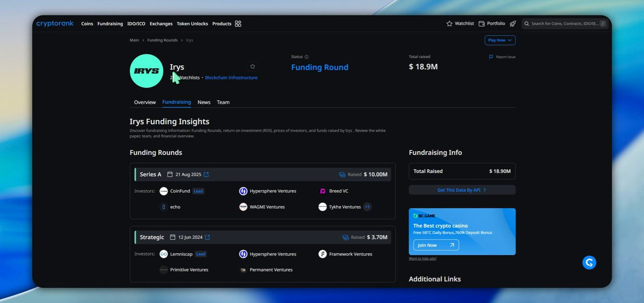Image resolution: width=644 pixels, height=303 pixels.
Task: Click Hypersphere Ventures logo in Strategic round
Action: (243, 254)
